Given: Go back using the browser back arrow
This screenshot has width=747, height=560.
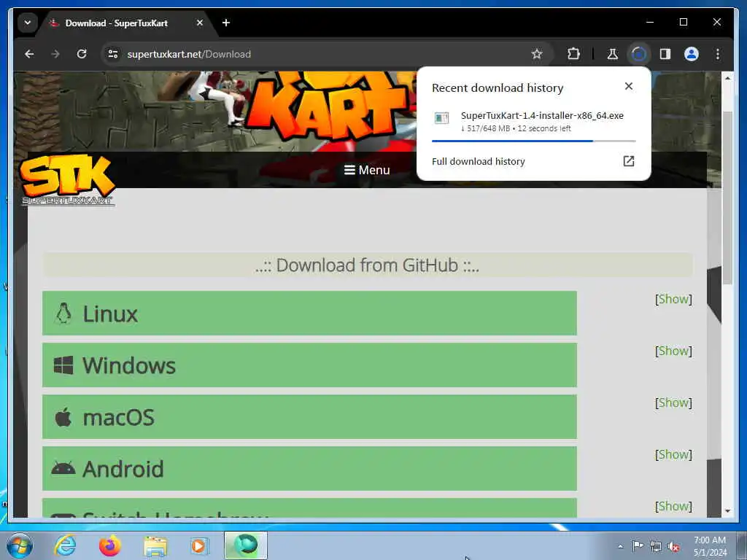Looking at the screenshot, I should tap(29, 54).
